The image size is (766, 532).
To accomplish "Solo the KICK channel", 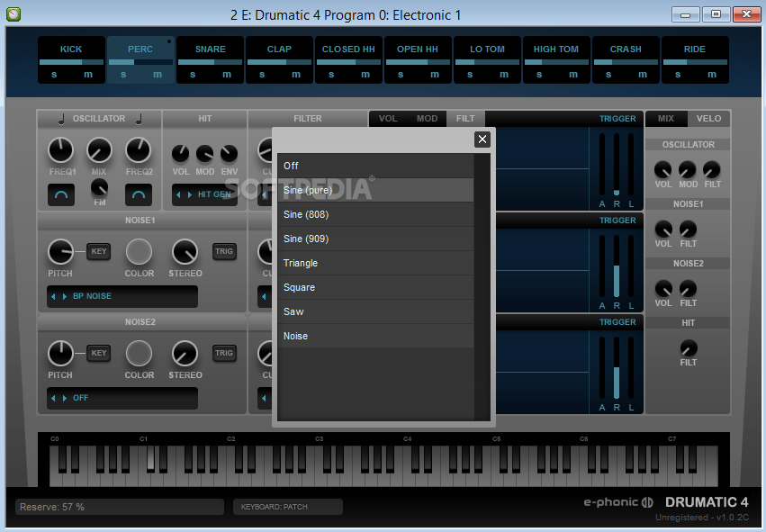I will 54,75.
